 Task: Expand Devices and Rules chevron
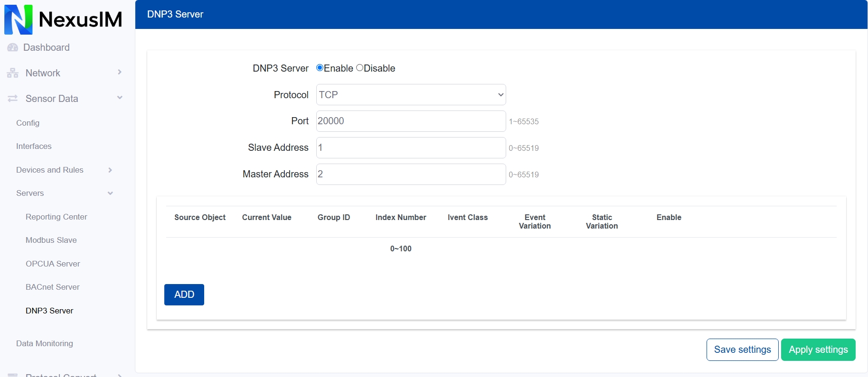pos(110,170)
